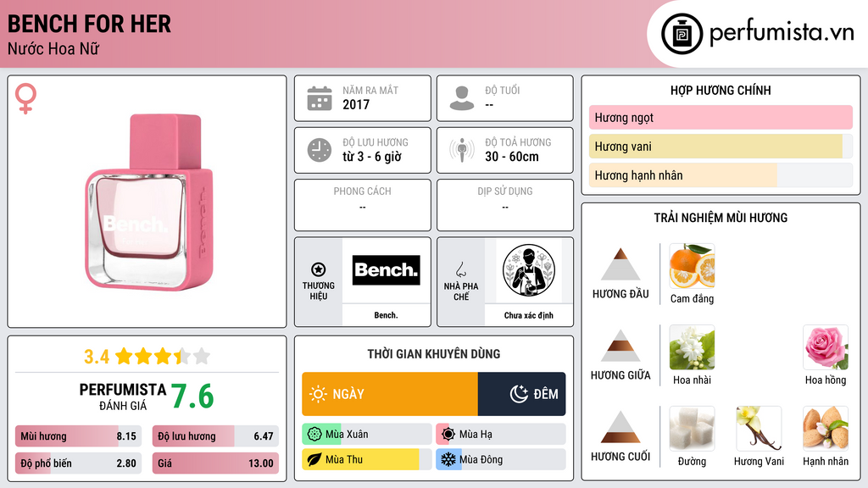Click the Bench For Her bottle image

pyautogui.click(x=149, y=202)
